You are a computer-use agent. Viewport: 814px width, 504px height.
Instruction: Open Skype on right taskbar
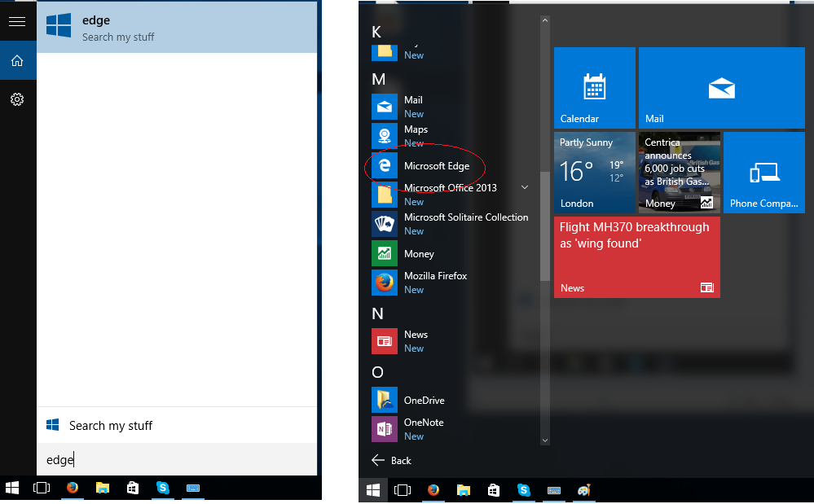pyautogui.click(x=523, y=490)
